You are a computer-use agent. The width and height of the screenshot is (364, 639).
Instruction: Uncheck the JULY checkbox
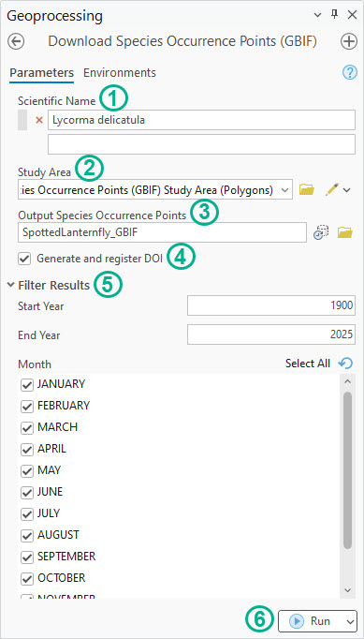click(x=27, y=513)
